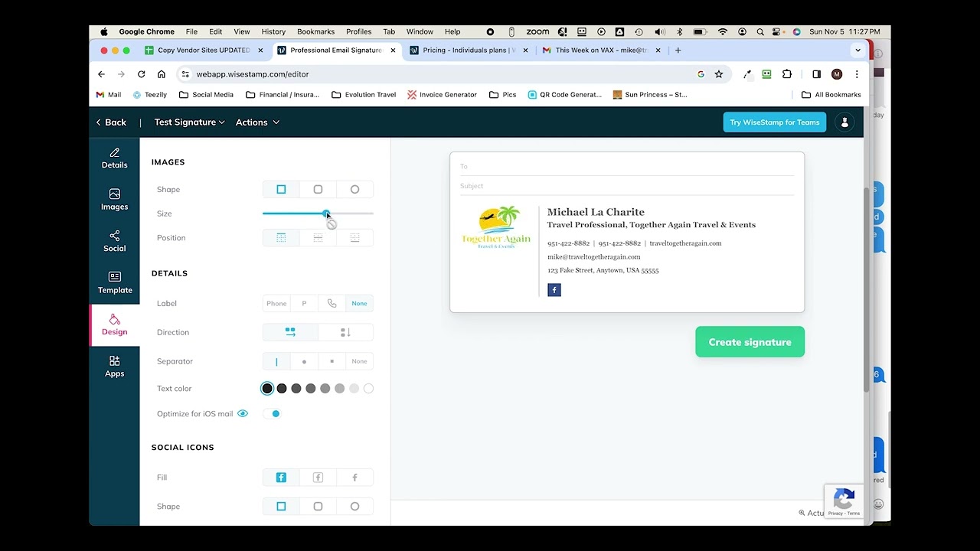
Task: Select vertical details direction
Action: pos(345,332)
